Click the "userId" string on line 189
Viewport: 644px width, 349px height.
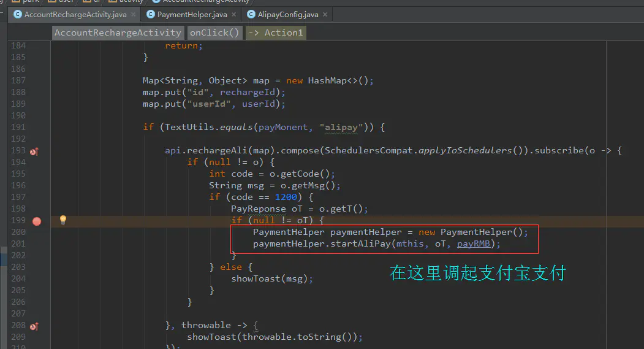tap(209, 104)
